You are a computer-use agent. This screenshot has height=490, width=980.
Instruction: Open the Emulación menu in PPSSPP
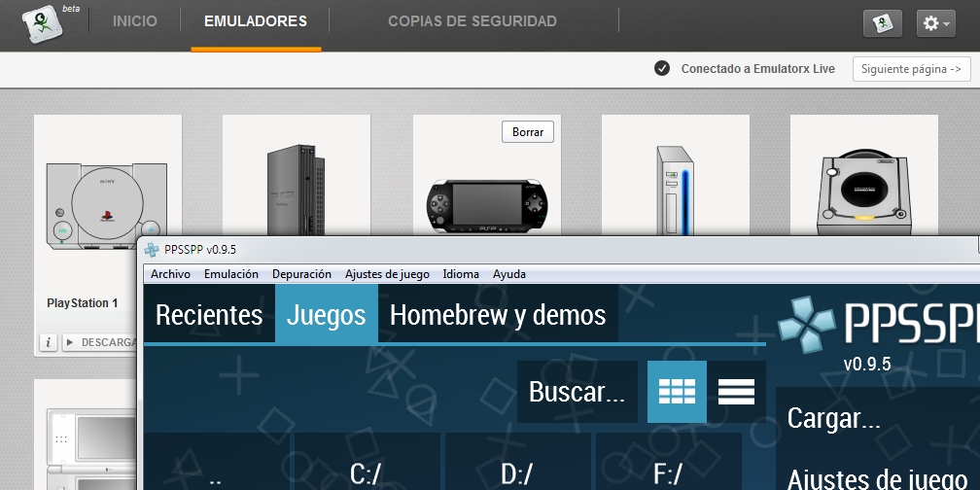pos(231,274)
